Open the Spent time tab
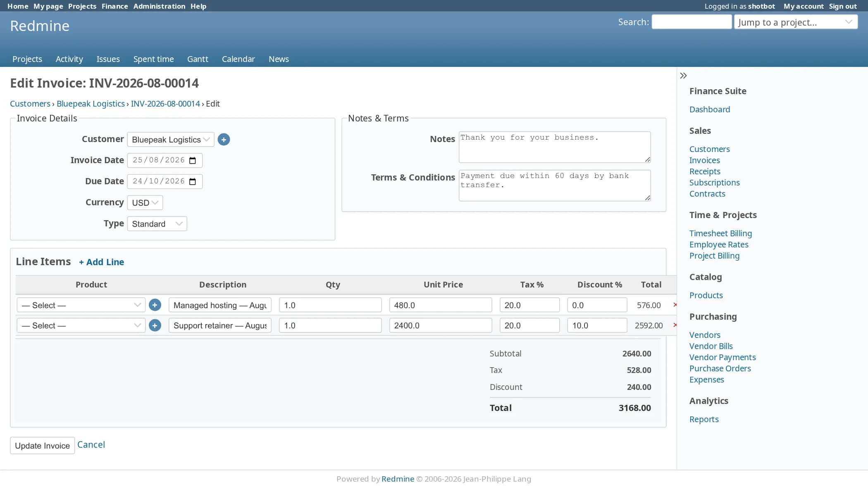Viewport: 868px width, 487px height. tap(153, 59)
